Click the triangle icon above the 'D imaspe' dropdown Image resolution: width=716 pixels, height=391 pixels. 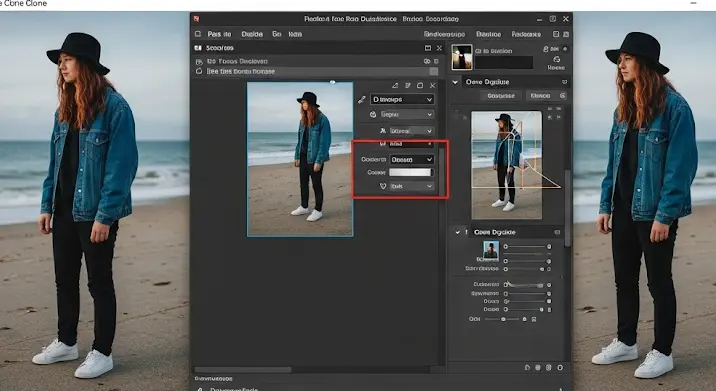(x=395, y=85)
